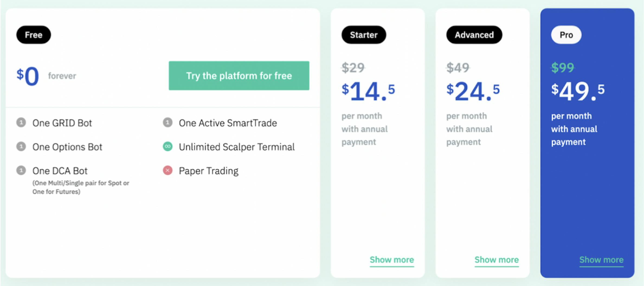This screenshot has width=644, height=286.
Task: Select the Free plan badge
Action: pyautogui.click(x=33, y=35)
